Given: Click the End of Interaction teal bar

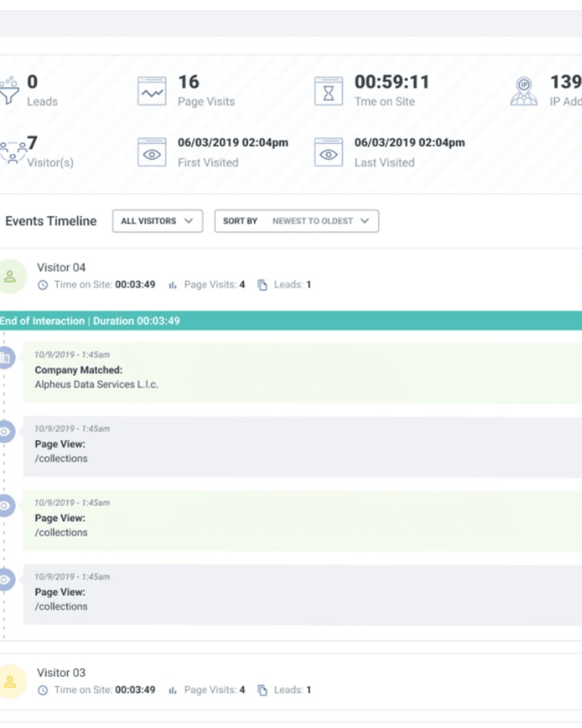Looking at the screenshot, I should 291,321.
